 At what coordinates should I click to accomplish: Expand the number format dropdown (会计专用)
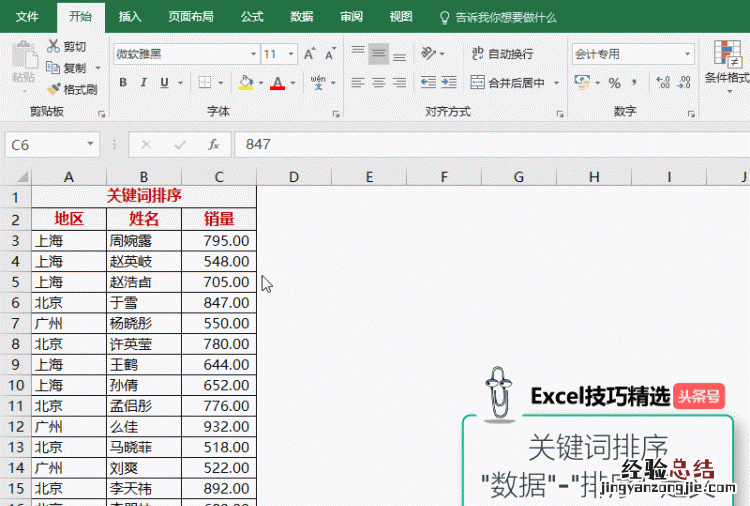click(687, 54)
